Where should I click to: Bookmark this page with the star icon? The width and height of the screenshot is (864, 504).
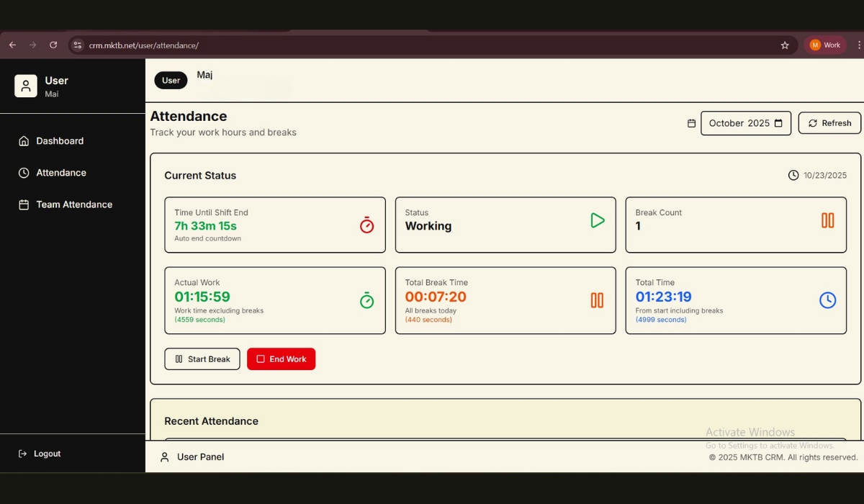coord(785,45)
